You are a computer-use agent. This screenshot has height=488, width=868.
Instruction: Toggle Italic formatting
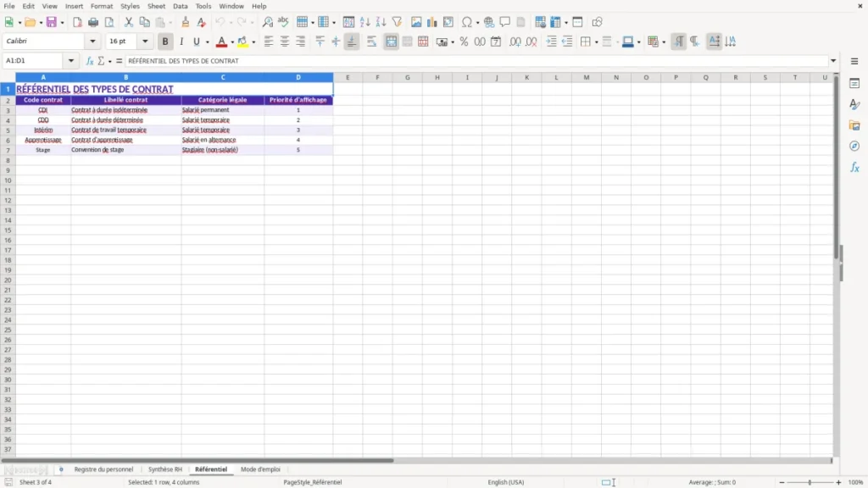pyautogui.click(x=181, y=42)
